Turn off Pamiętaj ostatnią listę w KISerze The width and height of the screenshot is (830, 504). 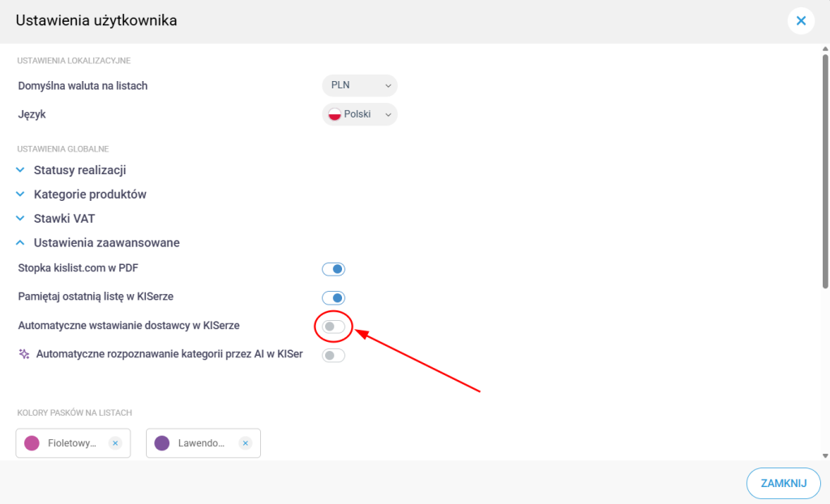[334, 297]
